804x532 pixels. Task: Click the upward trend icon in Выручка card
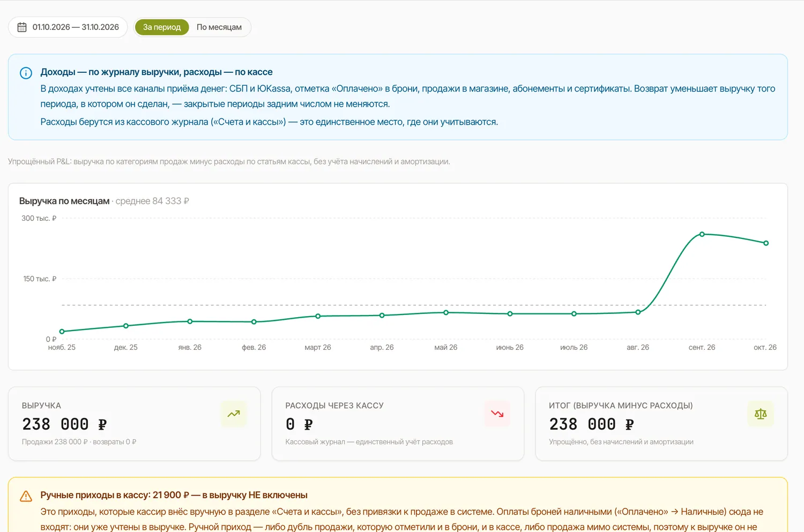(234, 414)
